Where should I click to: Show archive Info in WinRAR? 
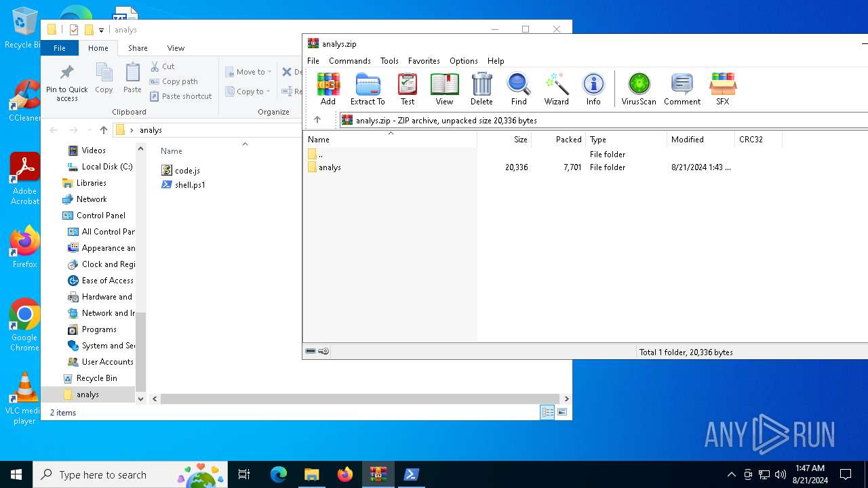click(593, 89)
